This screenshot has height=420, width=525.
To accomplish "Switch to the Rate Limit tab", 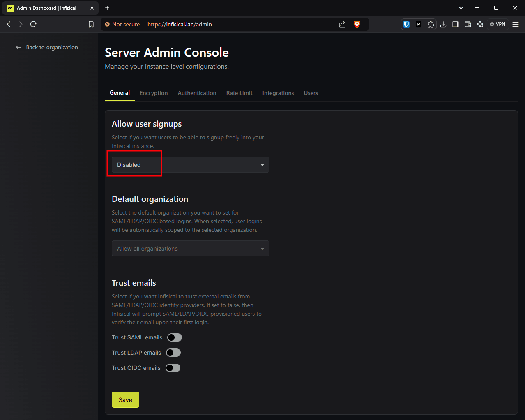I will coord(239,93).
